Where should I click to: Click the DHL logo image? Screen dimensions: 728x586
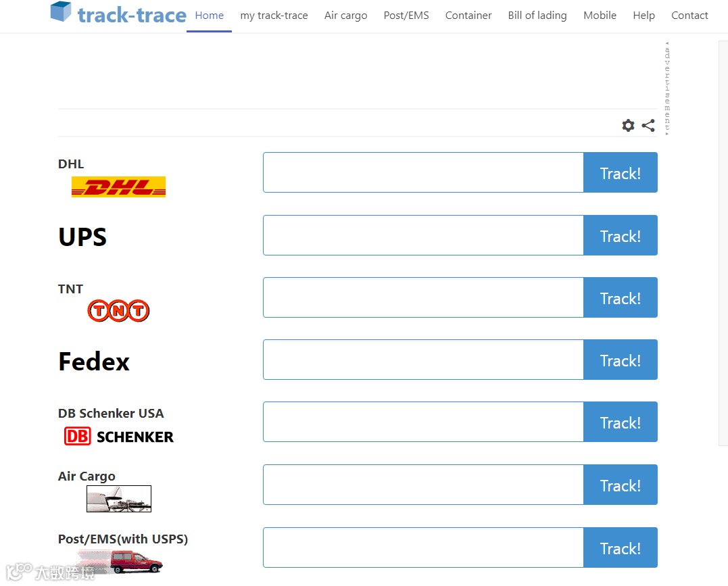pyautogui.click(x=118, y=187)
